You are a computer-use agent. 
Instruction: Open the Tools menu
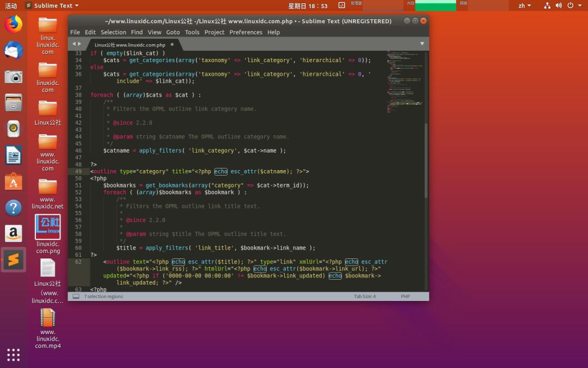192,32
